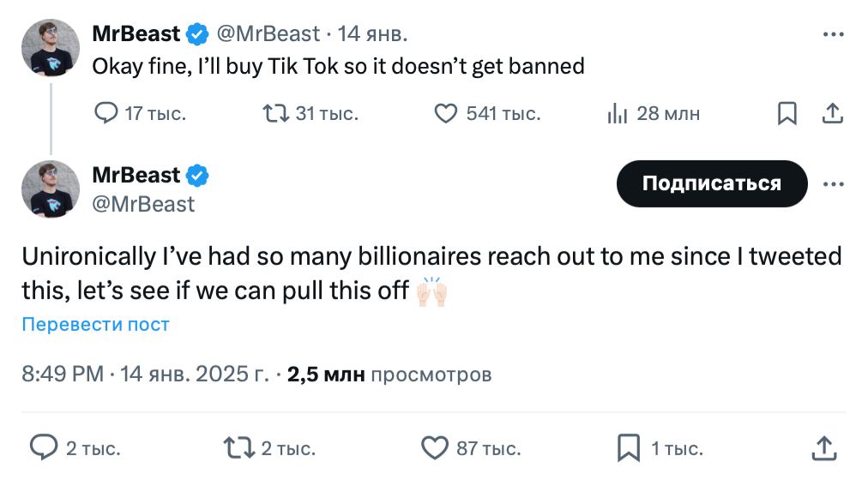868x480 pixels.
Task: Repost the top tweet with 31 тыс.
Action: pyautogui.click(x=275, y=113)
